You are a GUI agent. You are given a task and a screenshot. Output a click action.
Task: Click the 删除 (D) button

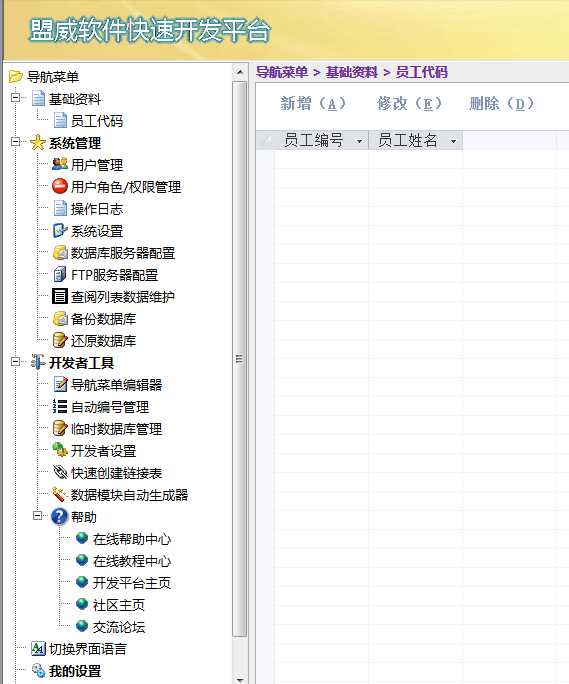tap(502, 104)
